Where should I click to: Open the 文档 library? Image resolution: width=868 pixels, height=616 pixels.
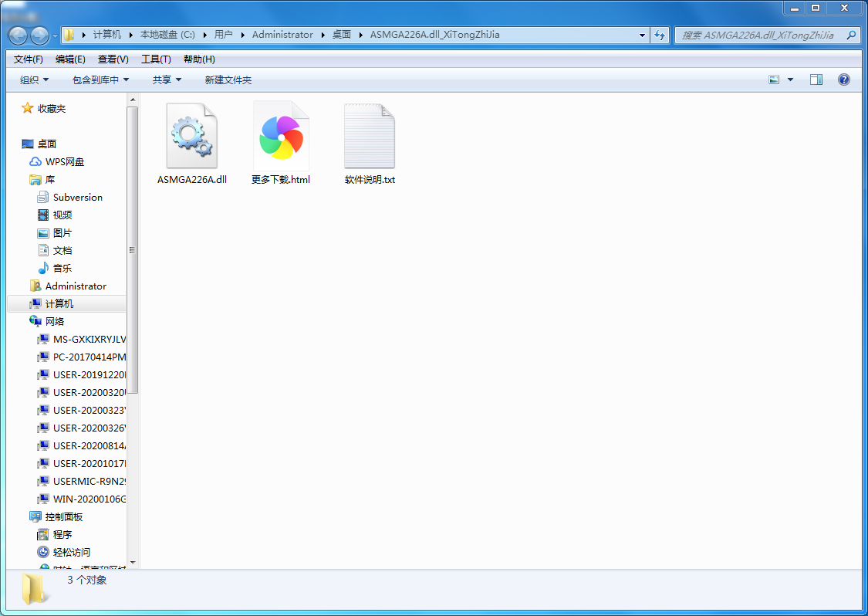(62, 250)
